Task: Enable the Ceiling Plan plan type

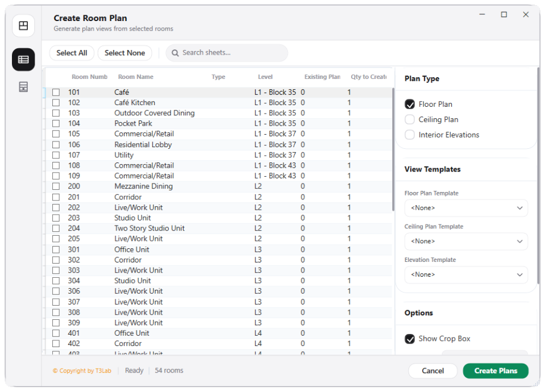Action: pyautogui.click(x=410, y=119)
